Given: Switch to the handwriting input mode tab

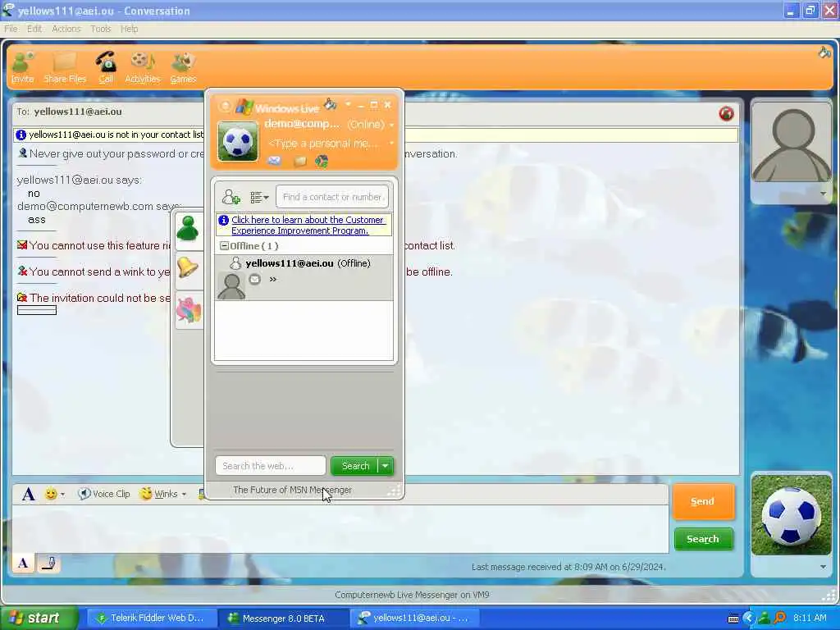Looking at the screenshot, I should [48, 563].
